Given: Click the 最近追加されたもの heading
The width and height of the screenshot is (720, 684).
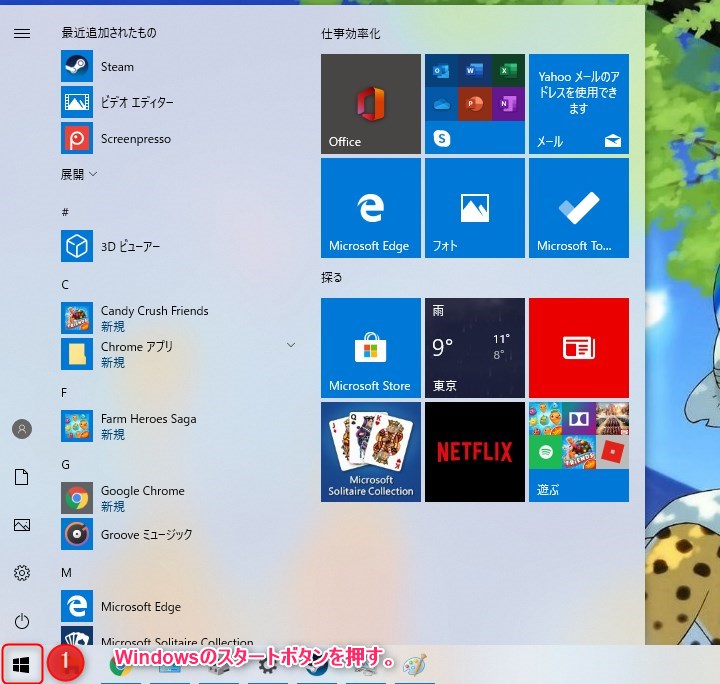Looking at the screenshot, I should pos(109,33).
